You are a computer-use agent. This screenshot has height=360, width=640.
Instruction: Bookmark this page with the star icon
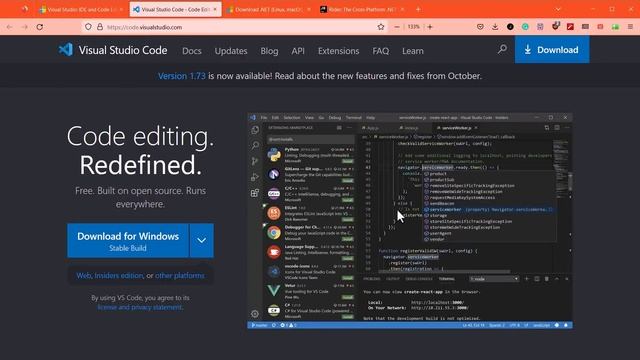[x=381, y=27]
